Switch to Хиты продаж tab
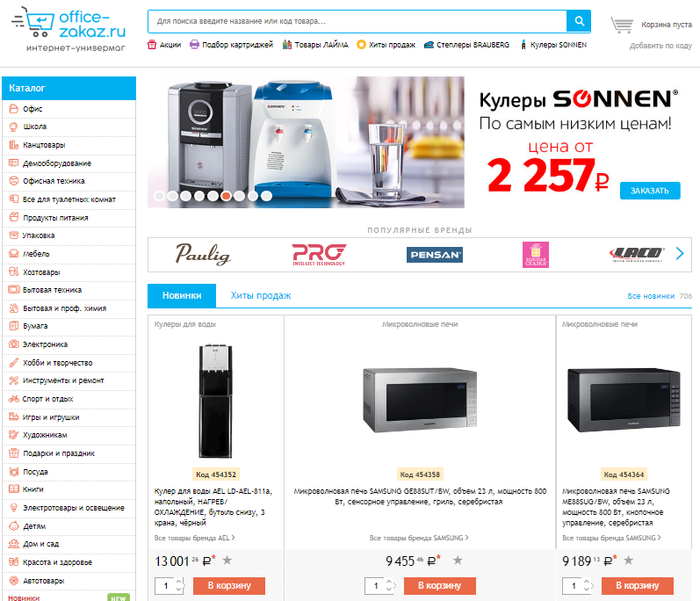The height and width of the screenshot is (601, 700). coord(261,295)
